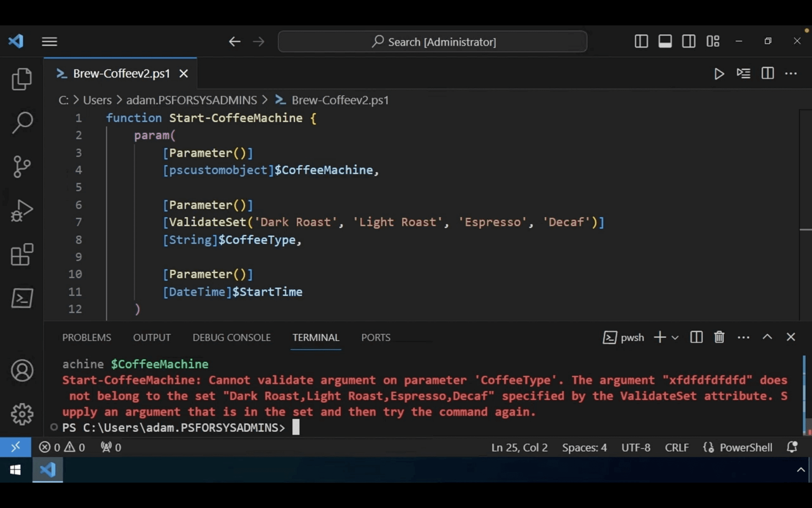Open the Manage gear icon
Image resolution: width=812 pixels, height=508 pixels.
[22, 414]
